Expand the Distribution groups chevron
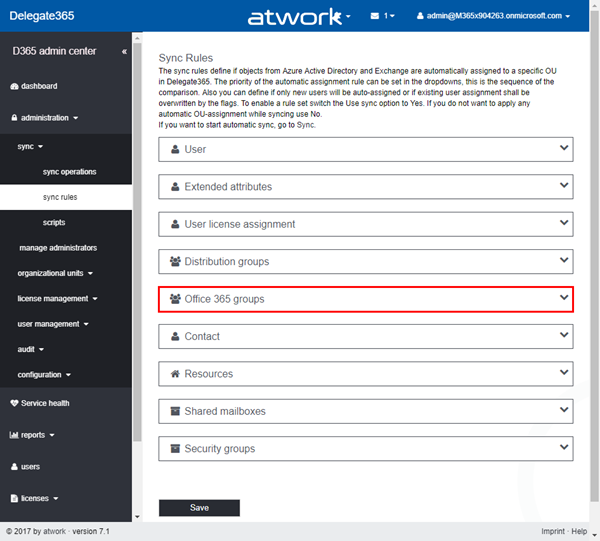Viewport: 600px width, 541px height. 564,260
